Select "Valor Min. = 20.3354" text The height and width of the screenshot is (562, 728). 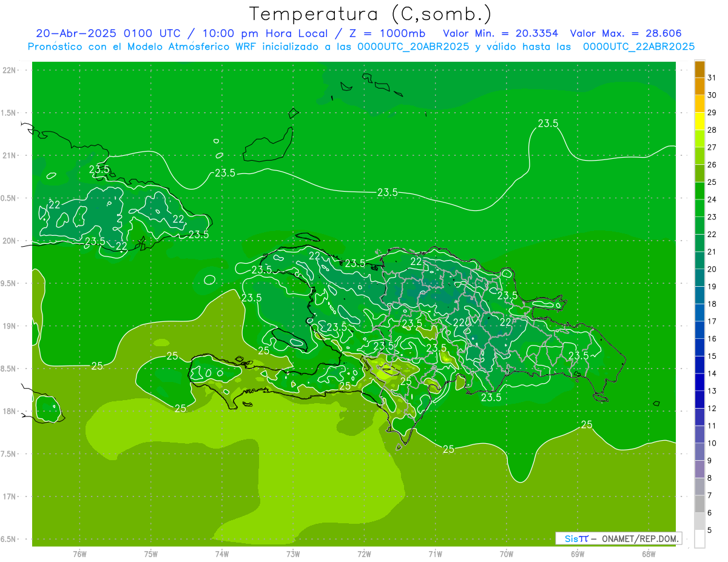pos(500,33)
